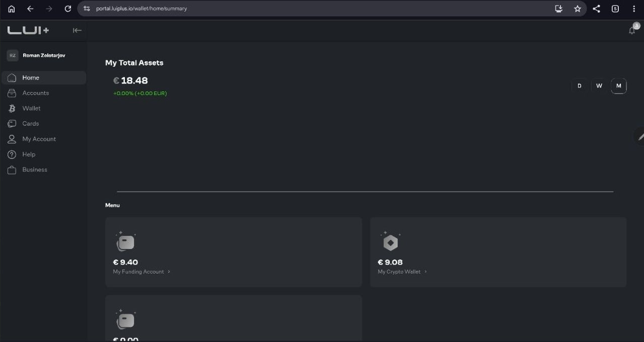Switch chart to daily view D
Screen dimensions: 644x342
580,85
